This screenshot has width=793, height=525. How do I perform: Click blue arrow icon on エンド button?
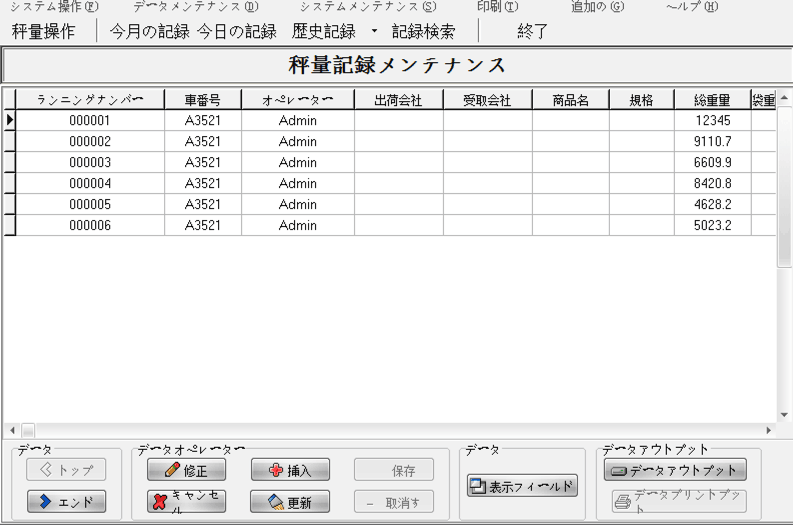pyautogui.click(x=45, y=501)
